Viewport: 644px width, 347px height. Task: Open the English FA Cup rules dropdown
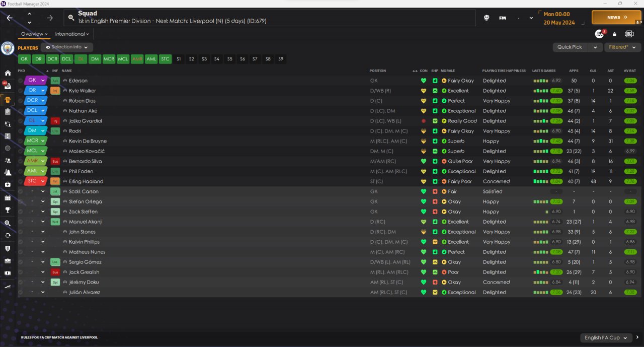coord(606,337)
